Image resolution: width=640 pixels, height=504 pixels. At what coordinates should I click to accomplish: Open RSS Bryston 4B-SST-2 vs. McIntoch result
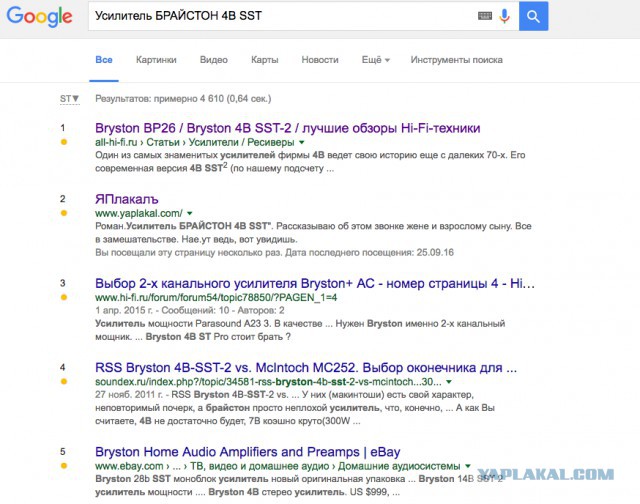(306, 368)
